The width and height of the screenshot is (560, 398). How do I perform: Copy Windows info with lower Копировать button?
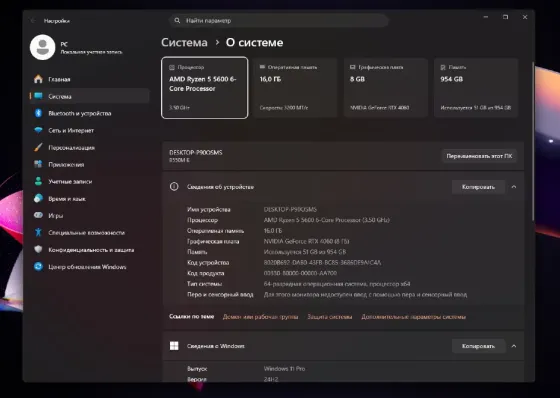478,346
